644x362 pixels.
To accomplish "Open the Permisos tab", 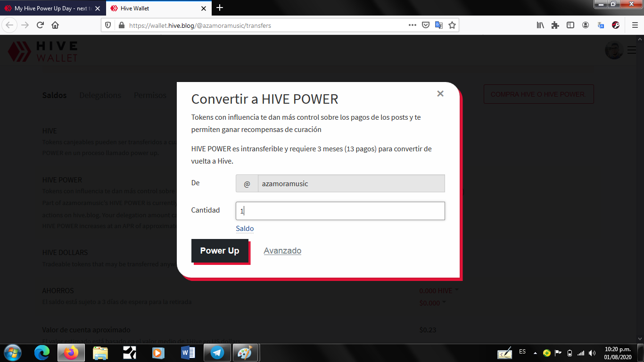I will tap(150, 95).
